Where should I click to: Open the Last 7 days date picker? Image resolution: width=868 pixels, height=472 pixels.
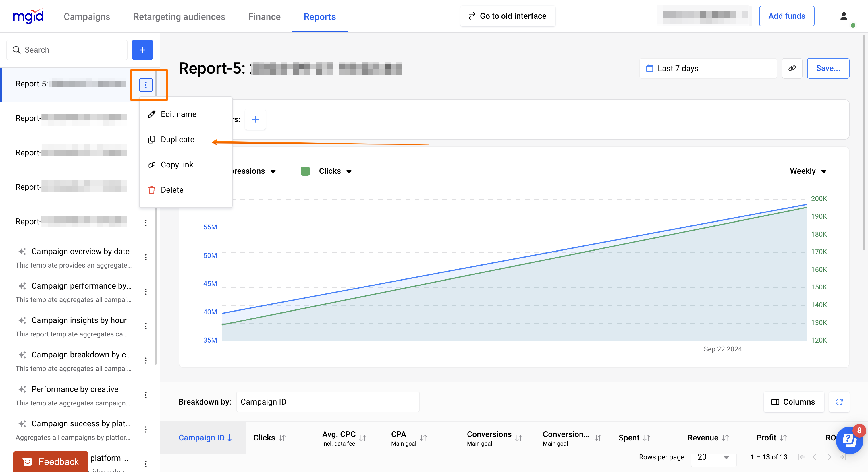click(x=708, y=68)
